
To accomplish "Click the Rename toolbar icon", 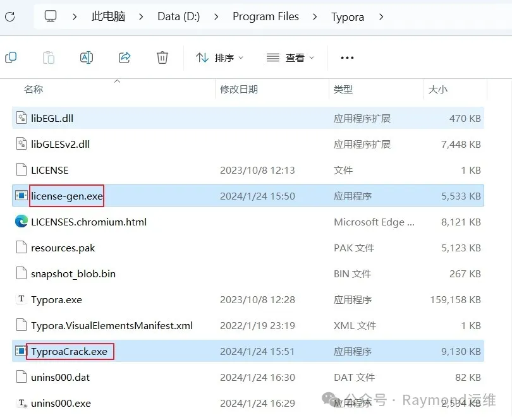I will click(x=87, y=57).
